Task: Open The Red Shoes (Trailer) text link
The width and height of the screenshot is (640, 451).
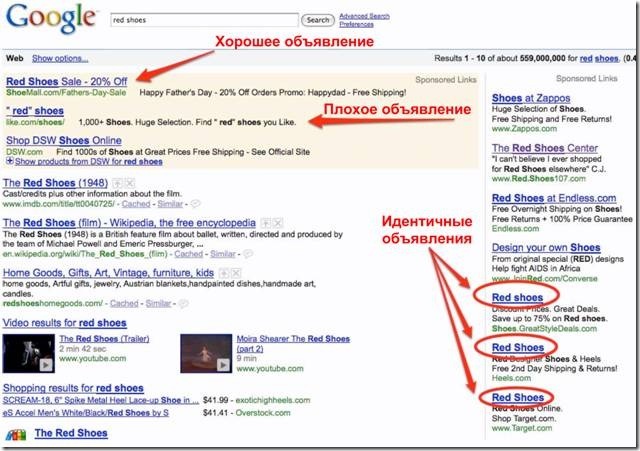Action: pyautogui.click(x=104, y=339)
